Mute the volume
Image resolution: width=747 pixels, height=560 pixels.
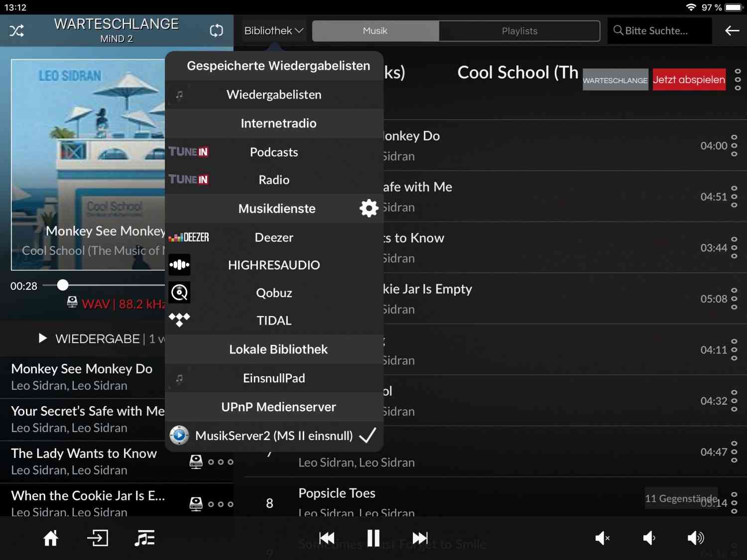tap(603, 538)
